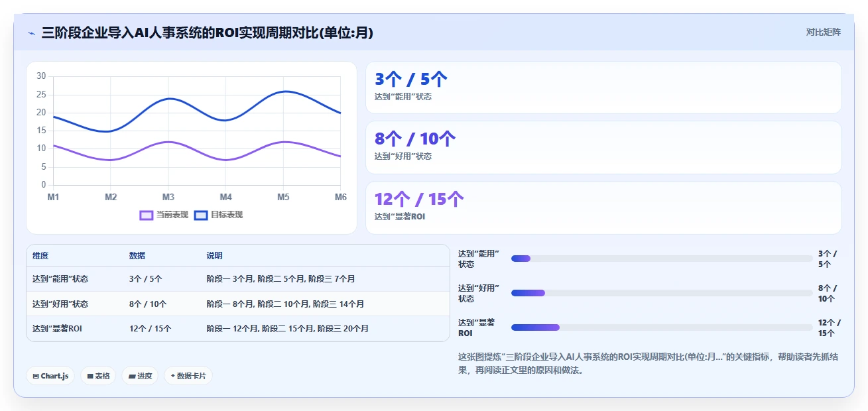Toggle the 目标表现 legend swatch
The height and width of the screenshot is (411, 868).
tap(201, 215)
